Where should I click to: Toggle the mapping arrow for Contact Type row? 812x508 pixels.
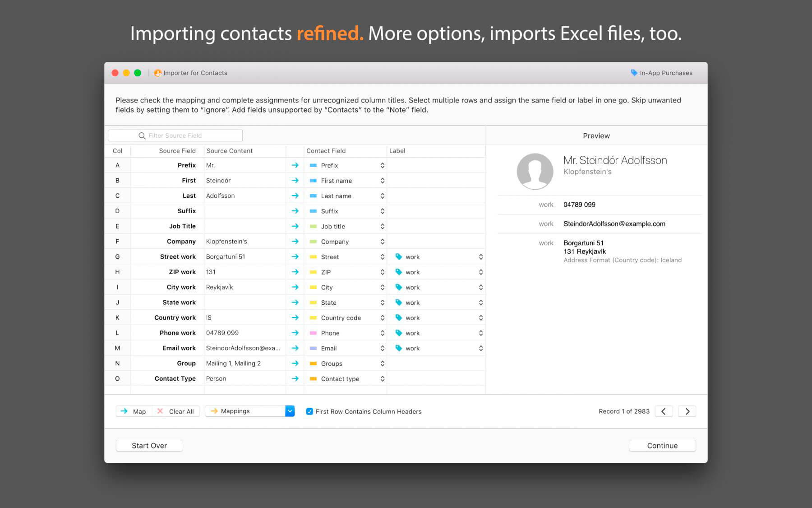tap(295, 378)
